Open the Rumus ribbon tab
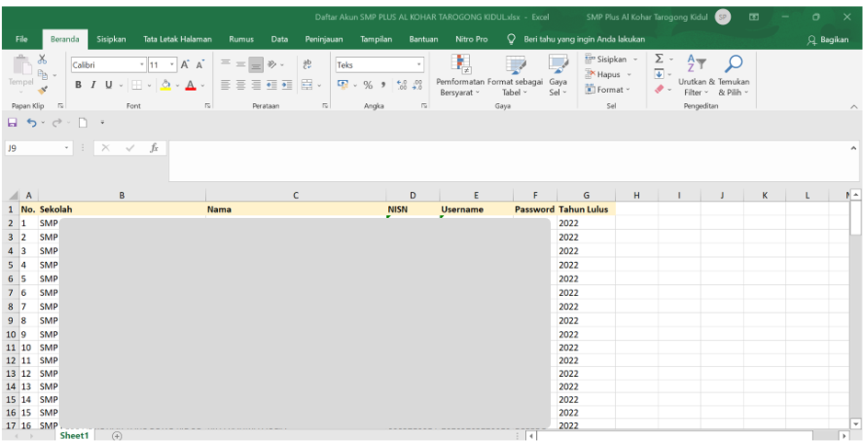This screenshot has height=445, width=868. point(241,40)
